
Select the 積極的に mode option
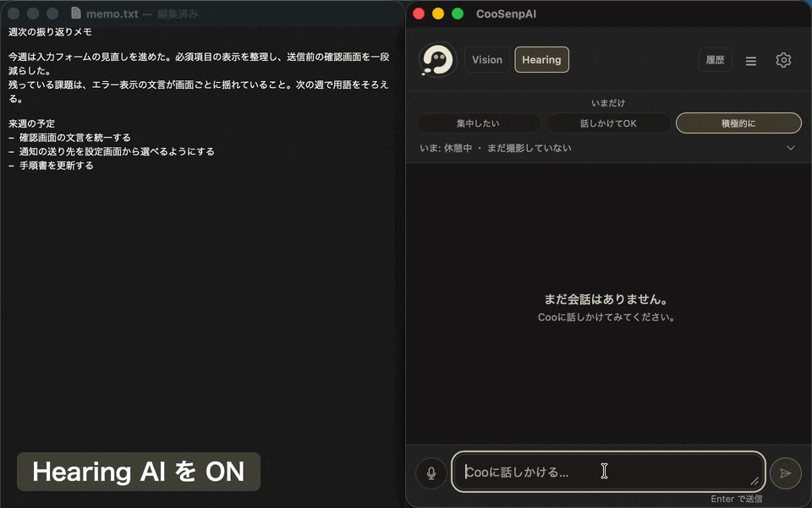tap(738, 123)
